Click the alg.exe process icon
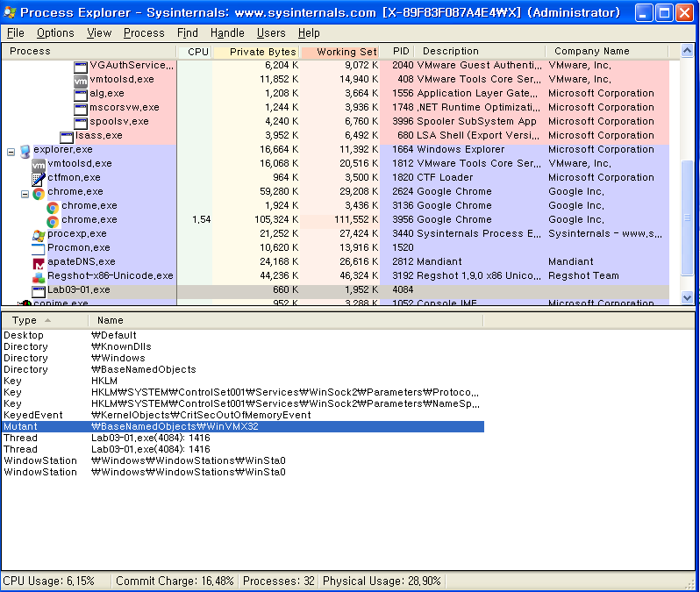 coord(81,95)
